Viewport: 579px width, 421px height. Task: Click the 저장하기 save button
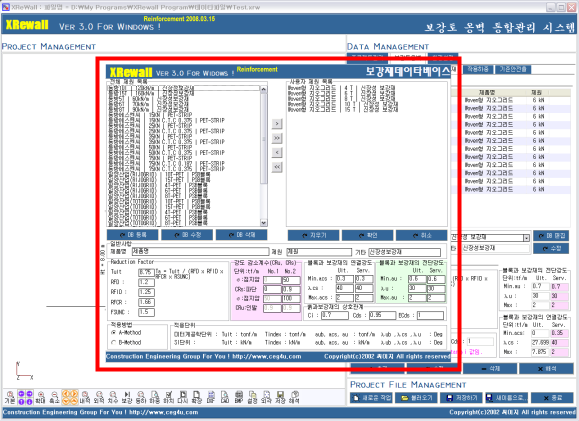pos(461,398)
